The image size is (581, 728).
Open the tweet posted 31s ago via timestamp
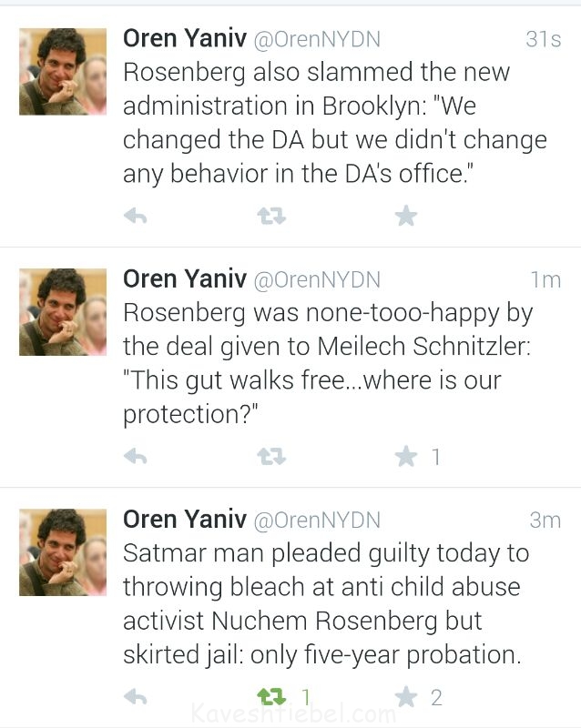click(543, 39)
